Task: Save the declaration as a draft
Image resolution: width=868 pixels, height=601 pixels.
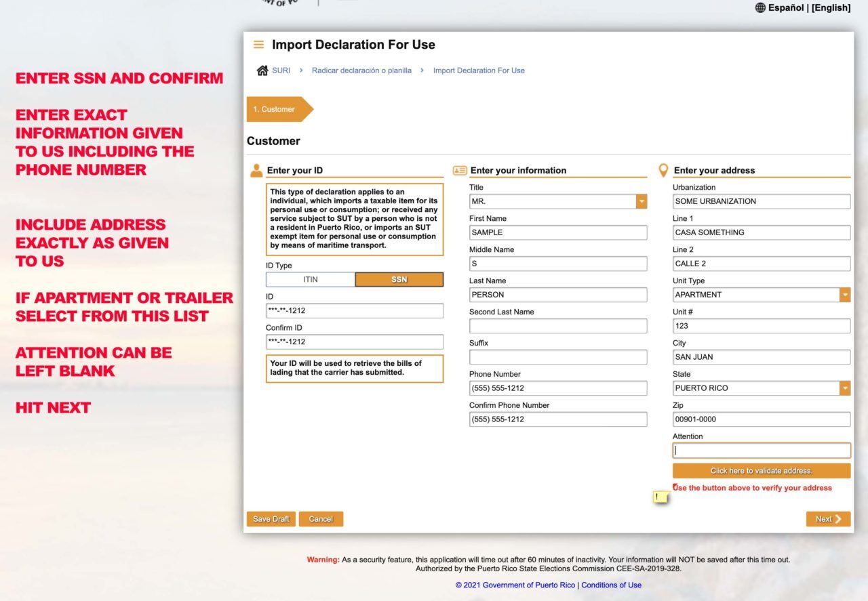Action: (271, 518)
